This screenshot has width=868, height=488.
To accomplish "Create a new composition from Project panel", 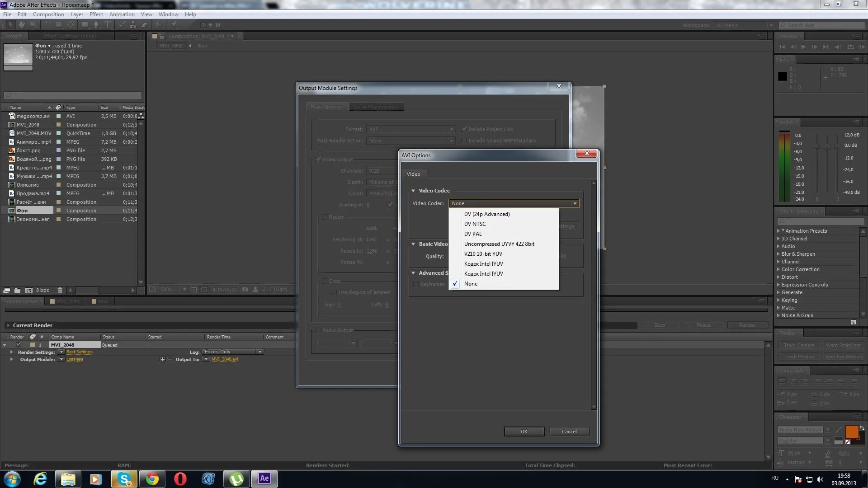I will click(28, 290).
